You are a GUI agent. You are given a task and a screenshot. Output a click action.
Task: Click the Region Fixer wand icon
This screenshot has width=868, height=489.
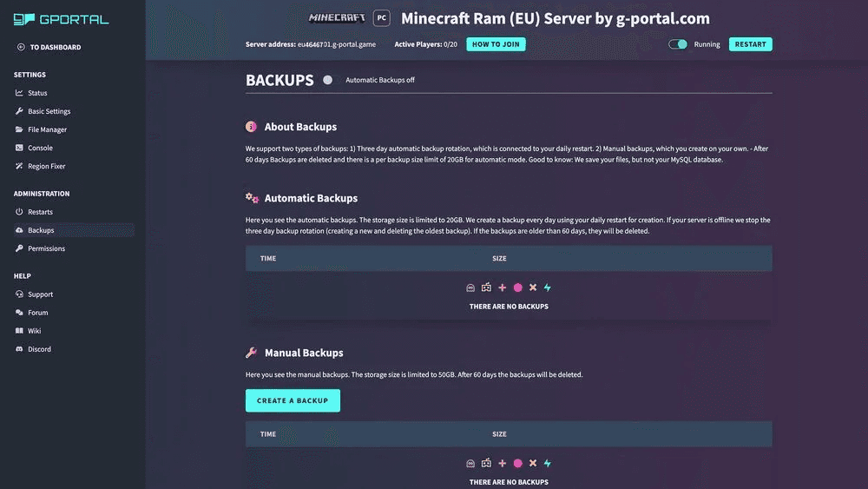pos(19,166)
